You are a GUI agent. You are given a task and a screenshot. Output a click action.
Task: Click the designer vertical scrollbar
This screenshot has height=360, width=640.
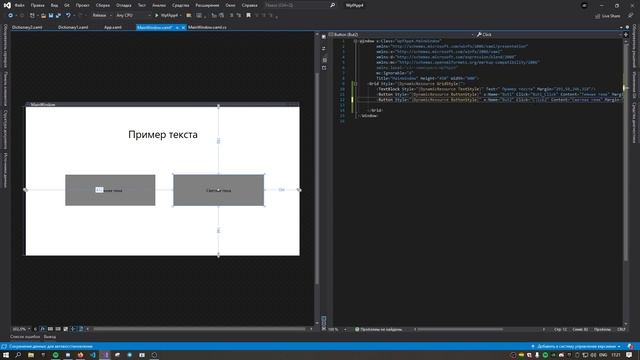point(317,179)
